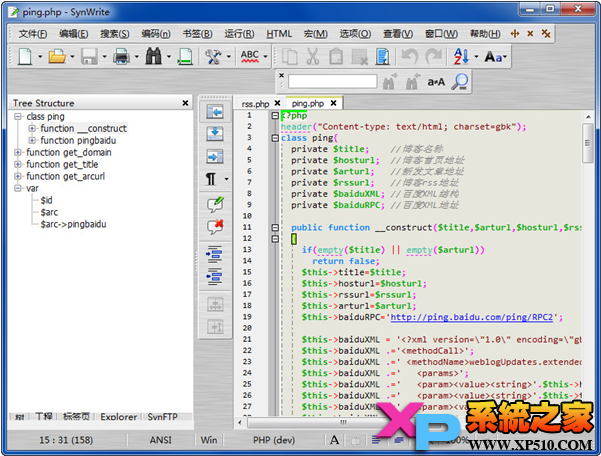Expand the function __construct node
The image size is (601, 456).
(x=32, y=128)
